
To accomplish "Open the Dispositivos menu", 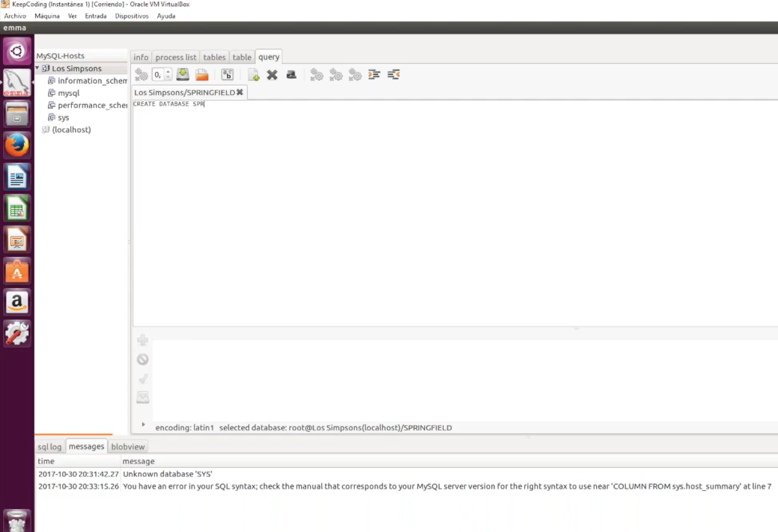I will 131,16.
